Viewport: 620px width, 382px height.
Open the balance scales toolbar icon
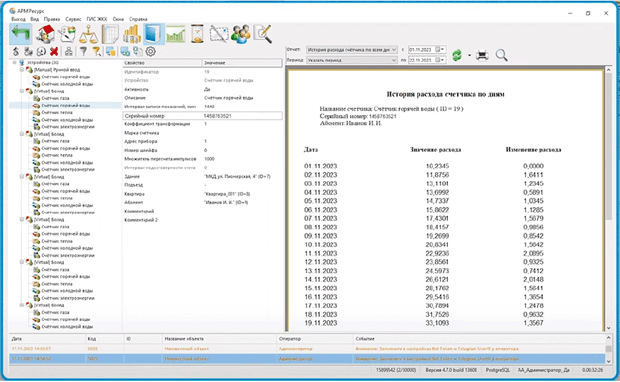point(89,34)
